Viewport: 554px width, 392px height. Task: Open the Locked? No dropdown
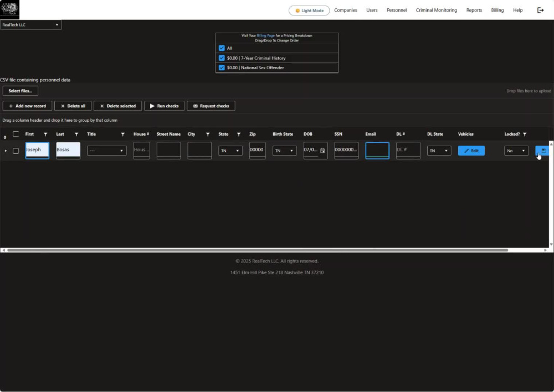pyautogui.click(x=516, y=151)
